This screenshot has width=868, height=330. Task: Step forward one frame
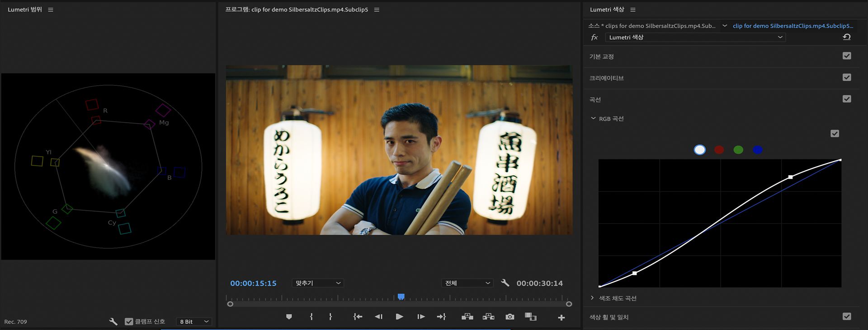click(421, 317)
